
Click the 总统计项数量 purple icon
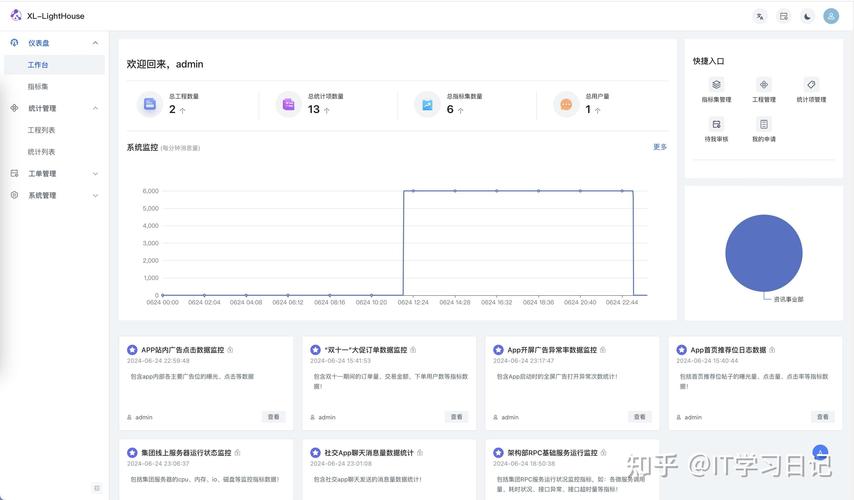point(289,104)
